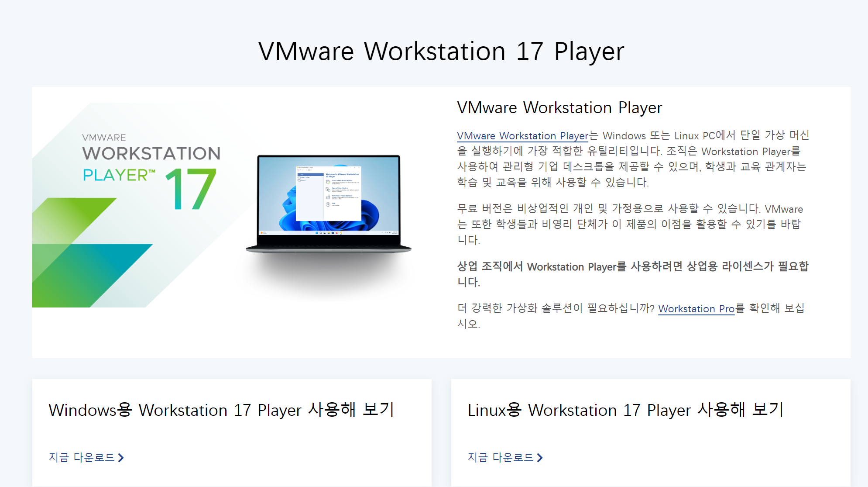Image resolution: width=868 pixels, height=487 pixels.
Task: Click Windows 지금 다운로드 link
Action: pos(82,457)
